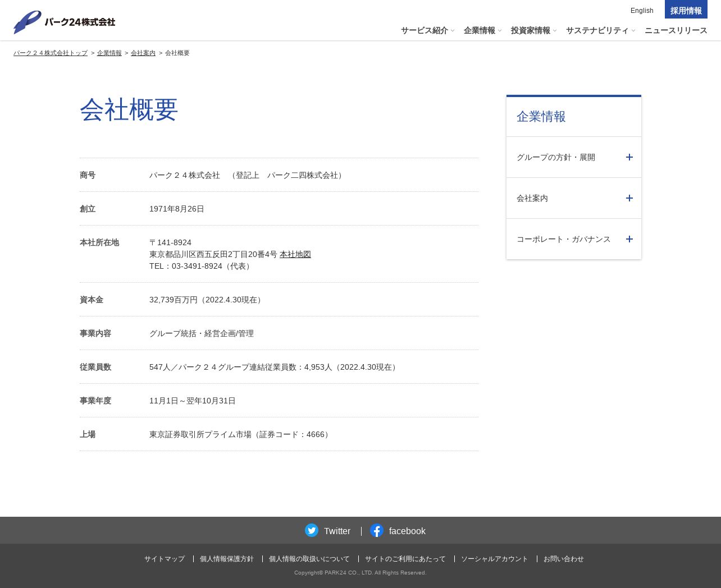The image size is (721, 588).
Task: Click the listing text 東京証券取引所プライム市場
Action: pos(200,434)
